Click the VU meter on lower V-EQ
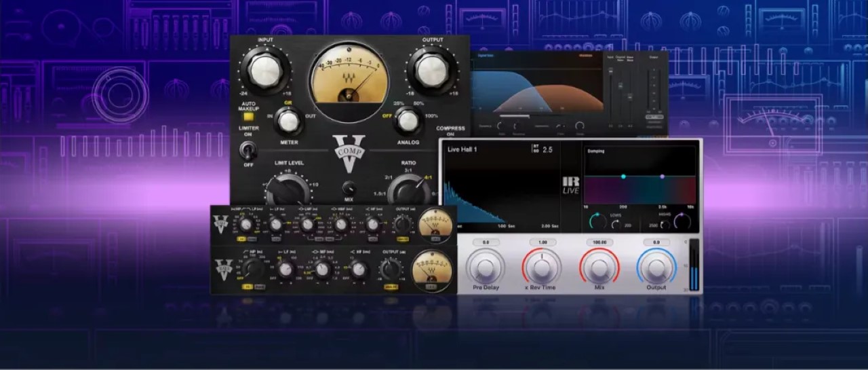Image resolution: width=868 pixels, height=370 pixels. point(432,270)
